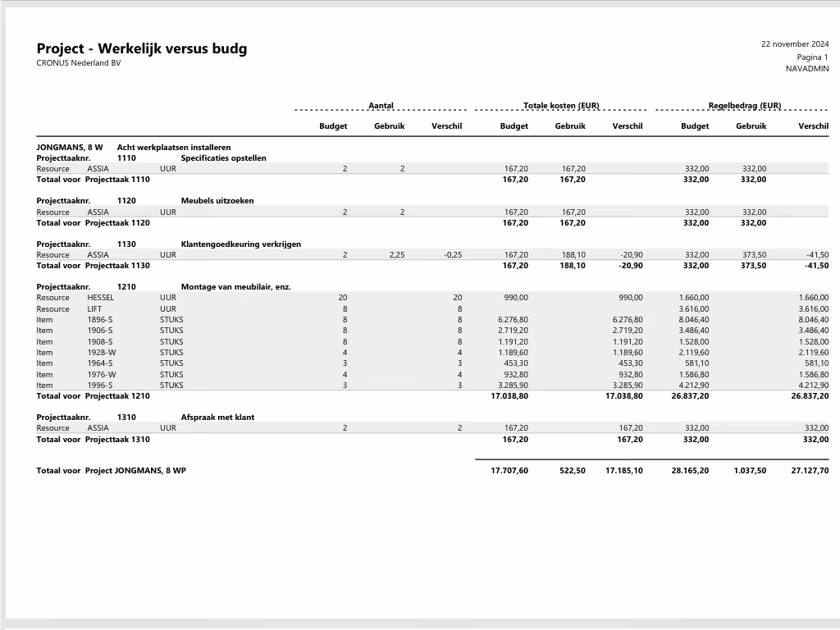
Task: Click item number 1896-S
Action: point(100,320)
